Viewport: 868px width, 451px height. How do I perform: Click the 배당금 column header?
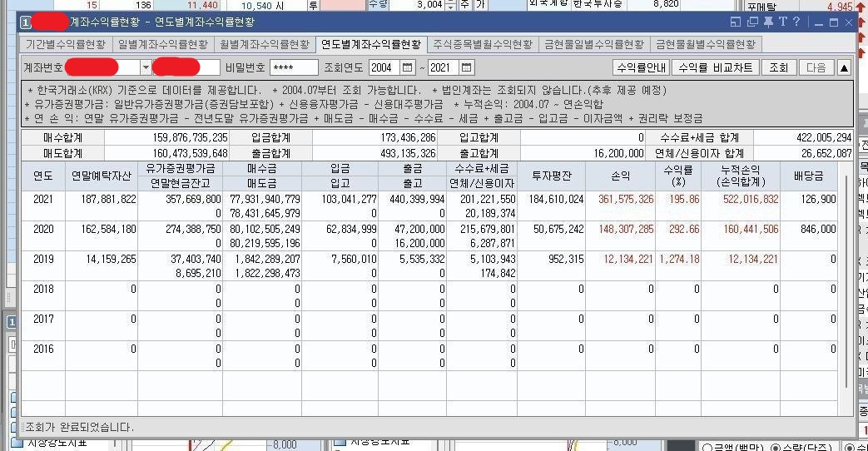[809, 176]
